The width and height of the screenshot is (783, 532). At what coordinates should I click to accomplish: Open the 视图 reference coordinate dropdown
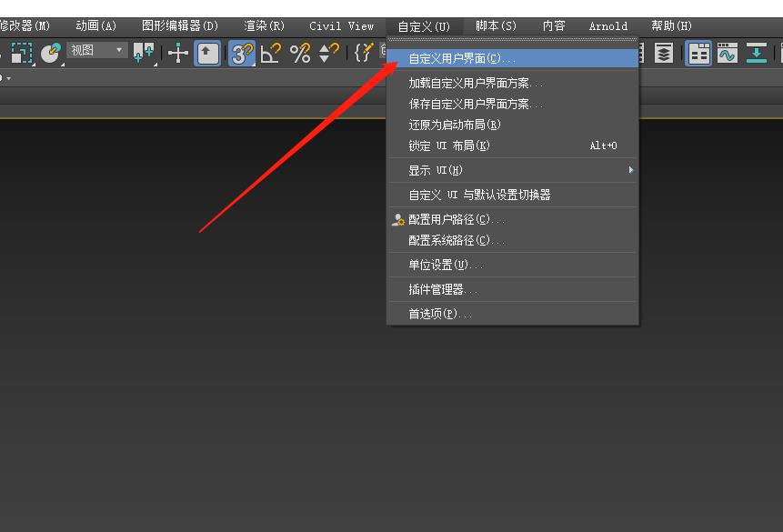[97, 50]
